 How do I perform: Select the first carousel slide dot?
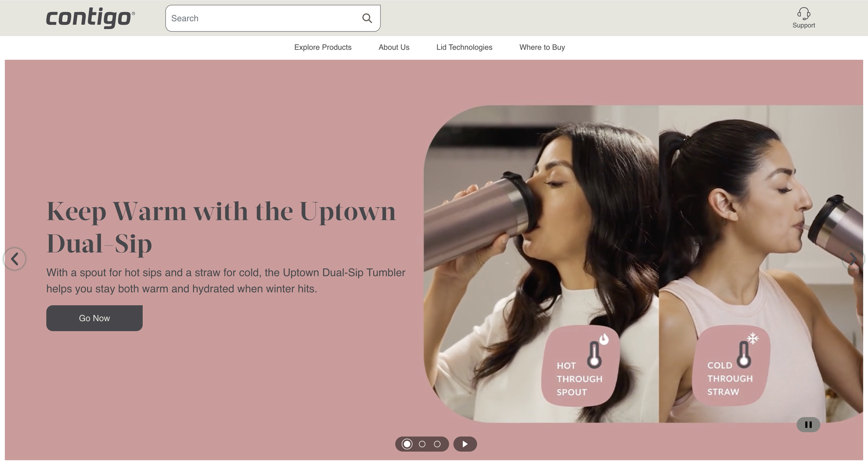[x=407, y=444]
